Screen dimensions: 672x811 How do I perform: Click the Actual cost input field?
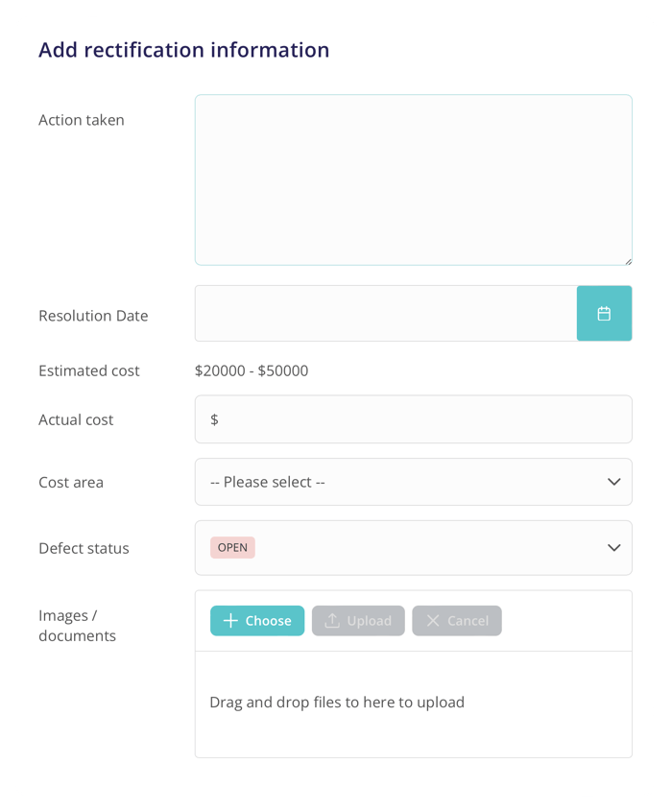[413, 419]
